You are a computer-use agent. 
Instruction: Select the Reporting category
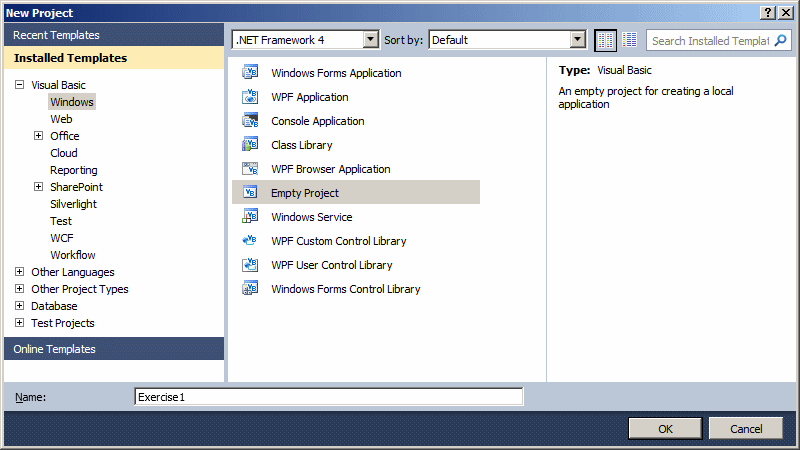click(73, 170)
